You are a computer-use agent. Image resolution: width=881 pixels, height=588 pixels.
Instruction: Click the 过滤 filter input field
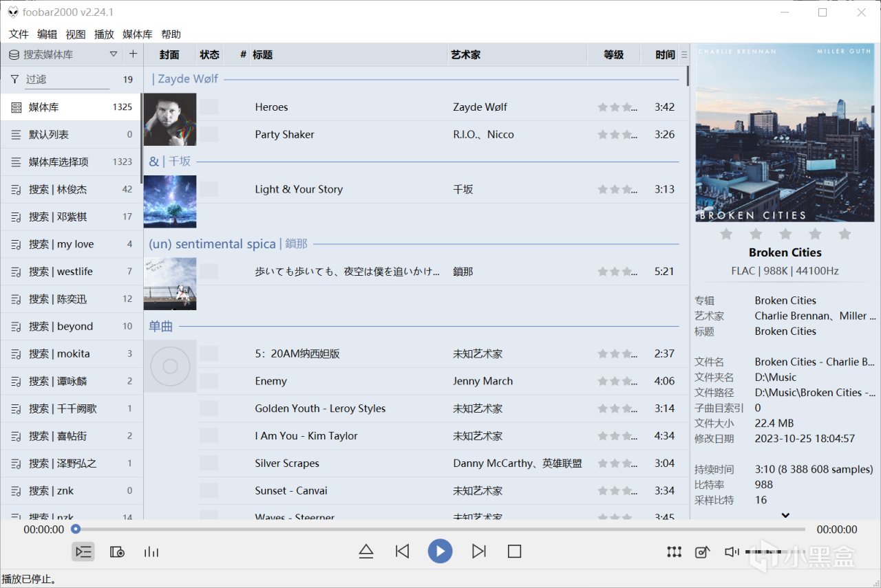coord(67,79)
